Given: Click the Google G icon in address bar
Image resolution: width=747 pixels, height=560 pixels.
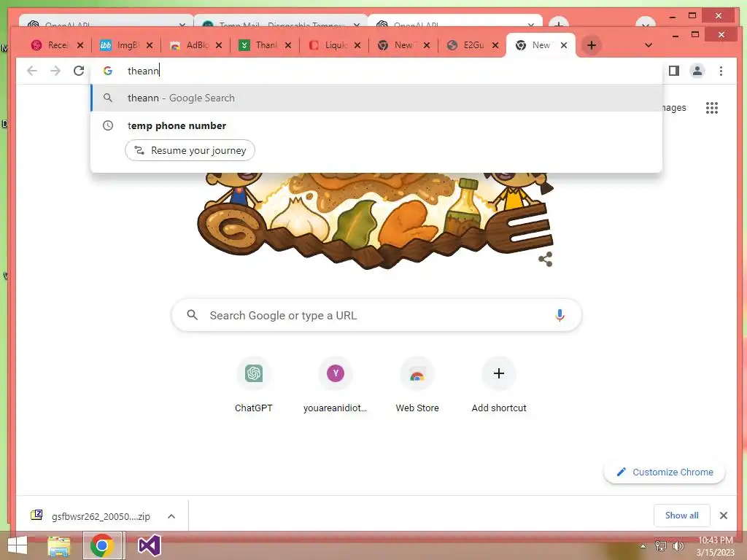Looking at the screenshot, I should pos(108,71).
